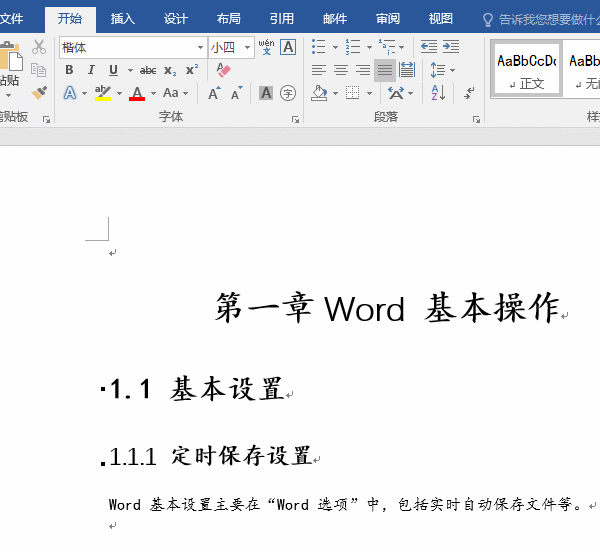Open font size dropdown showing 小四

point(248,47)
